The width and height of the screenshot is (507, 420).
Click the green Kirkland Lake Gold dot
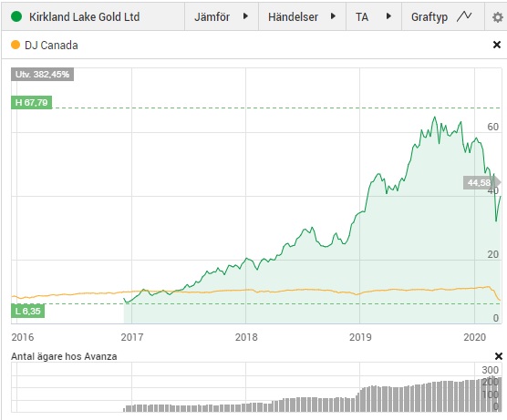[x=16, y=16]
